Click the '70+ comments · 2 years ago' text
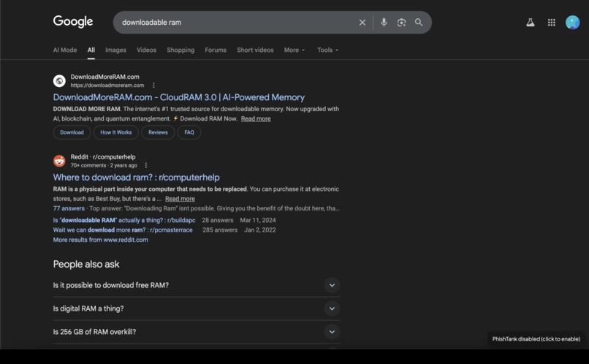 104,165
